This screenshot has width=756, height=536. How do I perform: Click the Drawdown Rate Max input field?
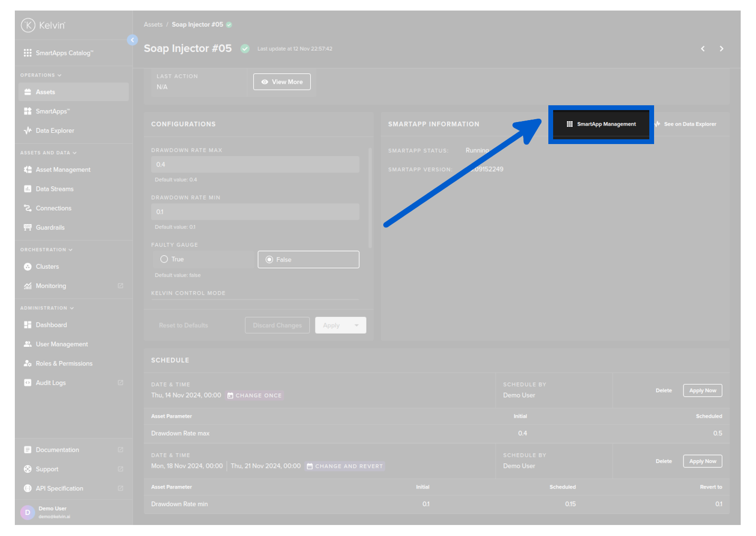click(255, 165)
